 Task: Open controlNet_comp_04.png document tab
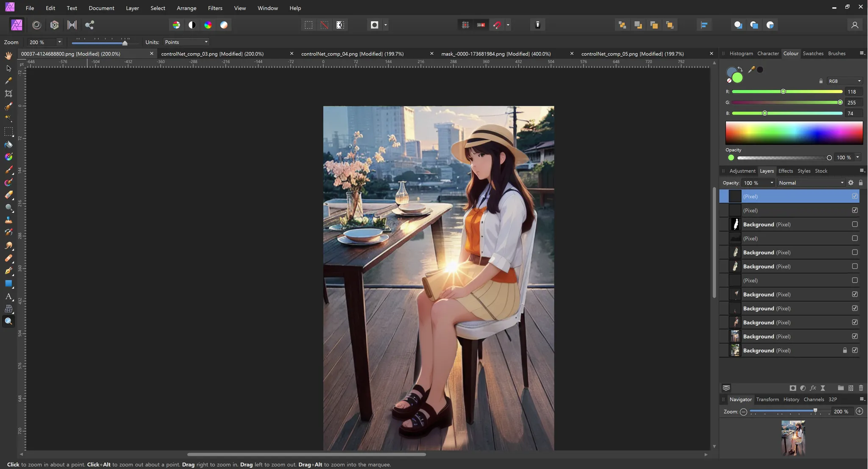(x=352, y=54)
